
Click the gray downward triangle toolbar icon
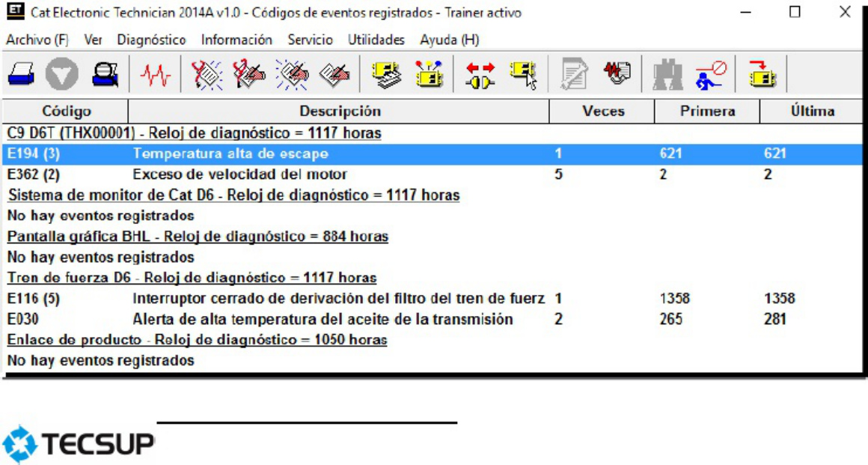tap(61, 73)
